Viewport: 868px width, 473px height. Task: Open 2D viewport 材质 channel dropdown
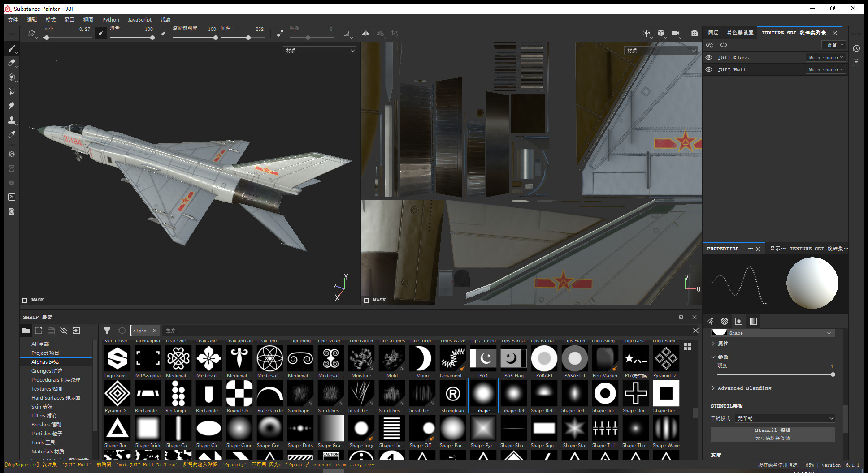(661, 51)
